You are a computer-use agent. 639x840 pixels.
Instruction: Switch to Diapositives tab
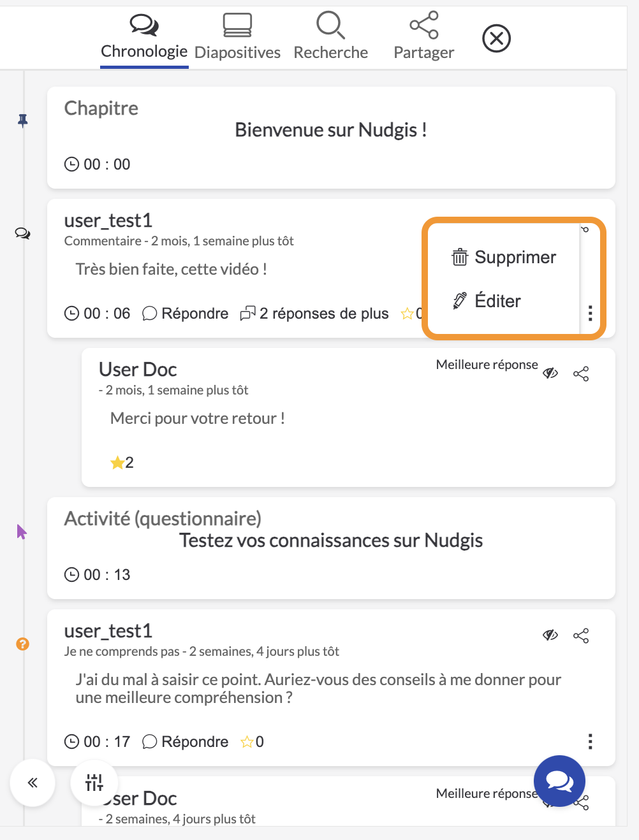pos(237,37)
